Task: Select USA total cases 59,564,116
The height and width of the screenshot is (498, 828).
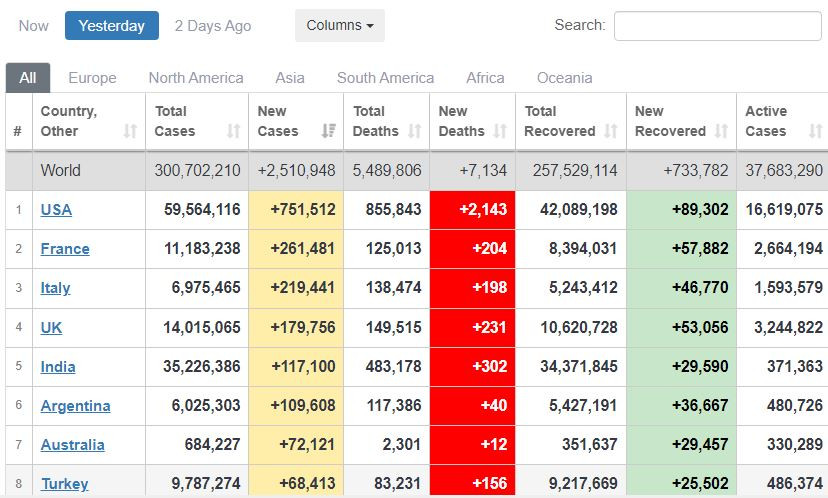Action: click(202, 210)
